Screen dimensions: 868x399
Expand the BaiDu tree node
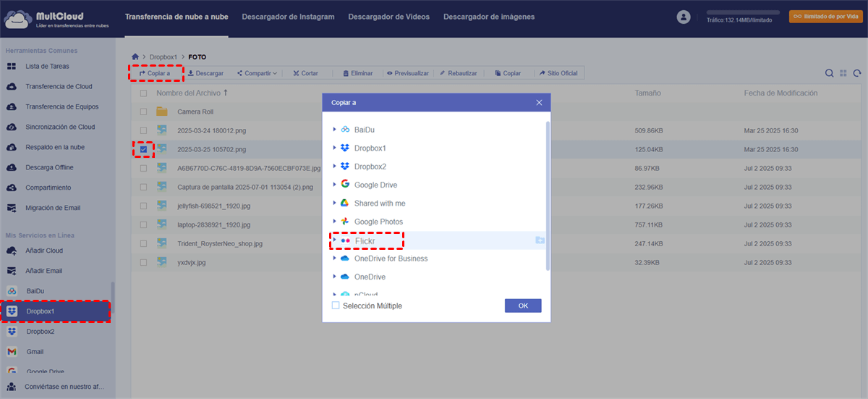334,130
